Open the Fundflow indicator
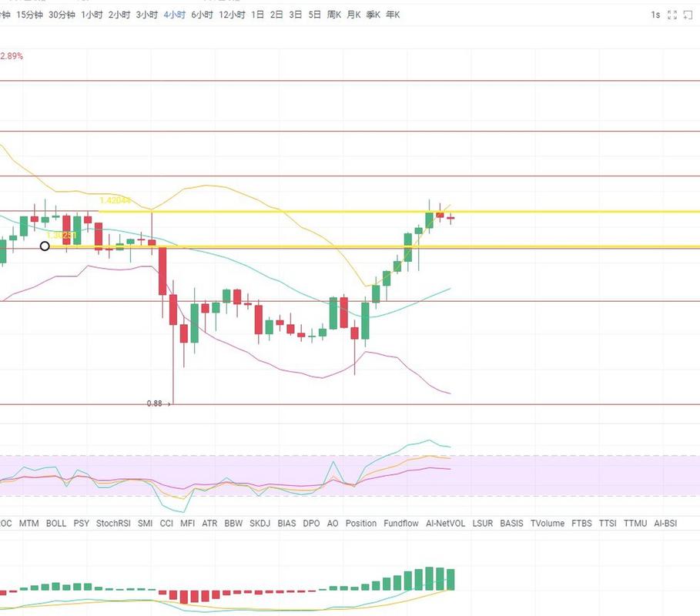 point(401,523)
